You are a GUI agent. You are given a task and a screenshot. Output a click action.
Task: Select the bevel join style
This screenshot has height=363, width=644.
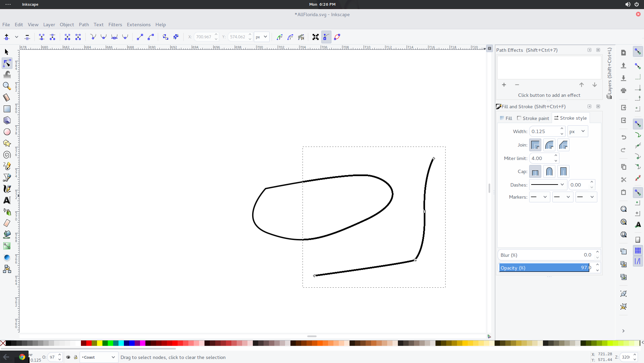[x=563, y=145]
